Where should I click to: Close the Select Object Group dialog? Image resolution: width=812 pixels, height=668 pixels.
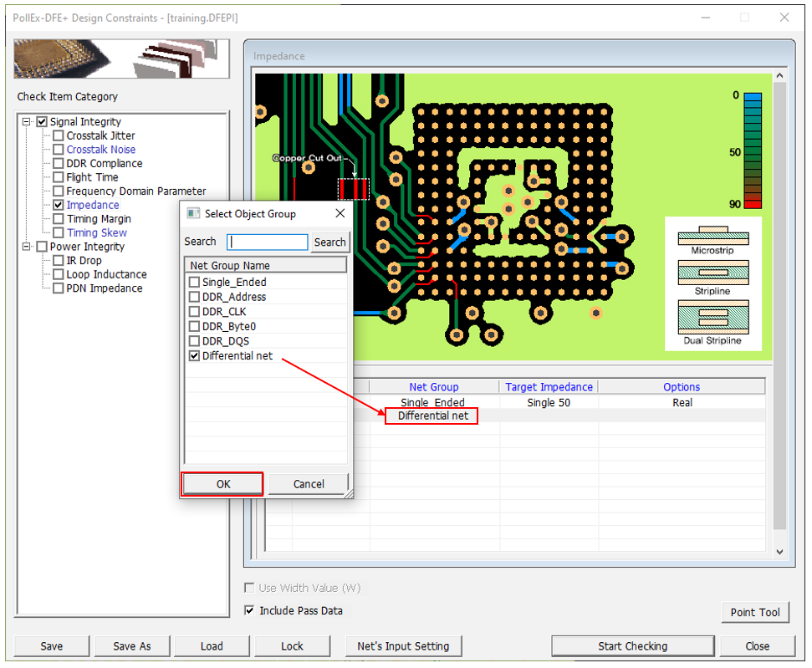pos(340,213)
